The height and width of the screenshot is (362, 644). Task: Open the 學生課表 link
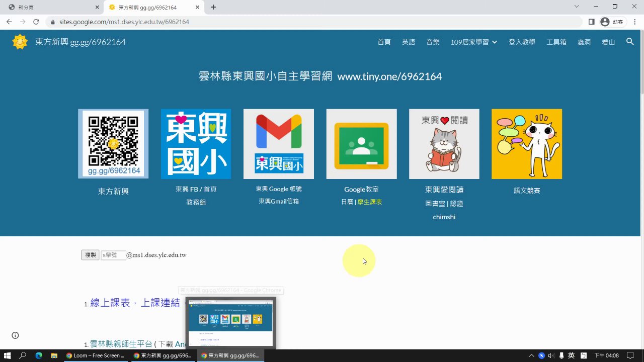[370, 202]
